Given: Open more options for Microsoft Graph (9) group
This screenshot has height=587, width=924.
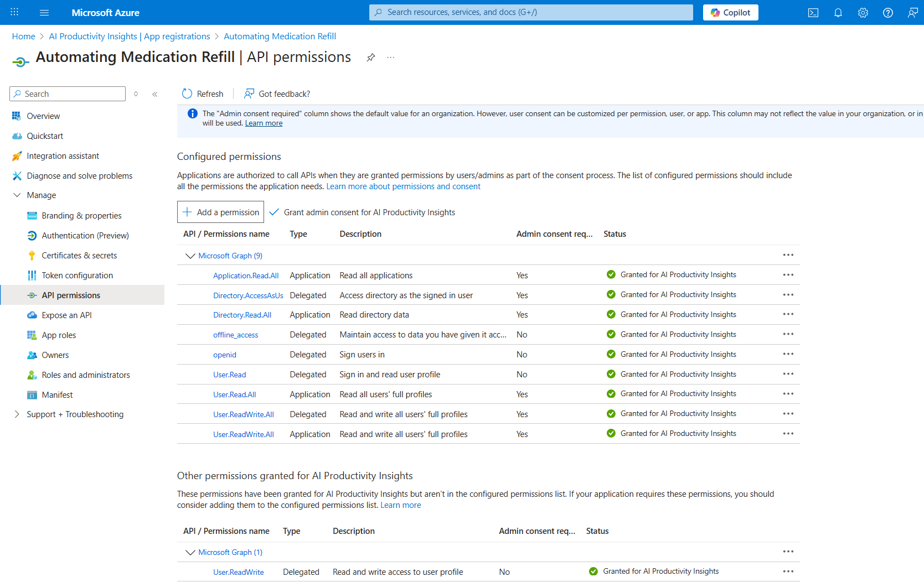Looking at the screenshot, I should tap(788, 255).
